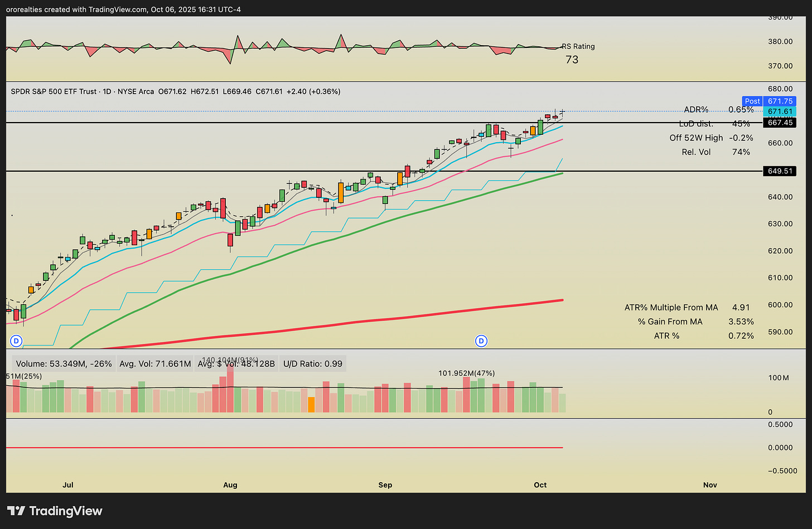Image resolution: width=812 pixels, height=529 pixels.
Task: Click the U/D Ratio: 0.99 readout
Action: [313, 364]
